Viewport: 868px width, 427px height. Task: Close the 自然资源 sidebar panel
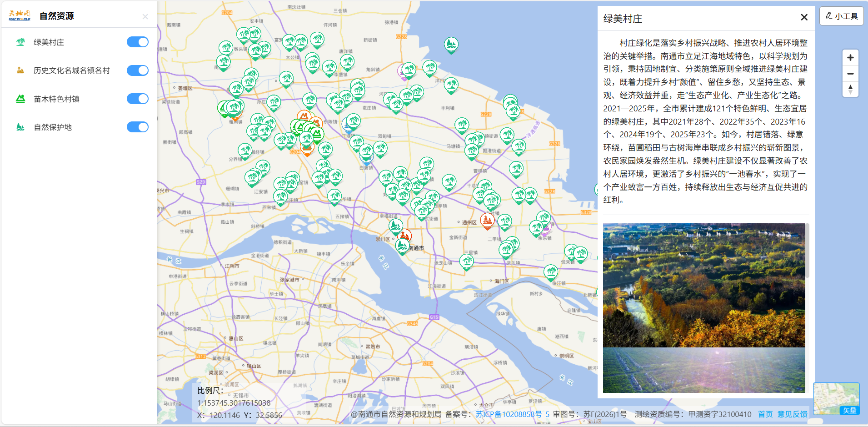[x=145, y=16]
